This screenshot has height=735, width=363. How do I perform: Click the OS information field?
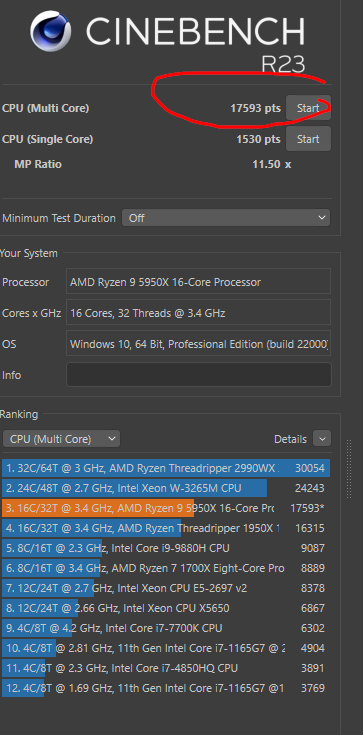pos(198,344)
